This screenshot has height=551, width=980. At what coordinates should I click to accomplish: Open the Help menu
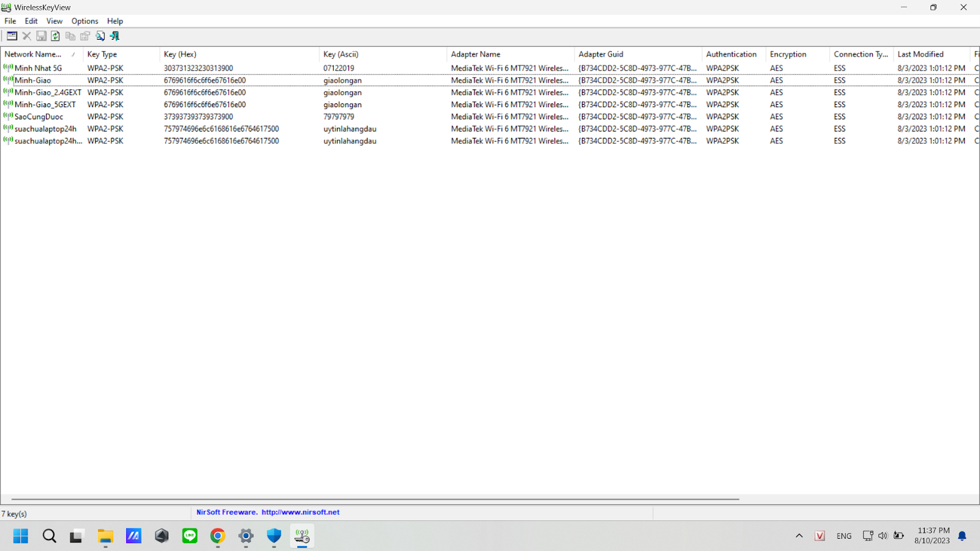click(x=115, y=21)
